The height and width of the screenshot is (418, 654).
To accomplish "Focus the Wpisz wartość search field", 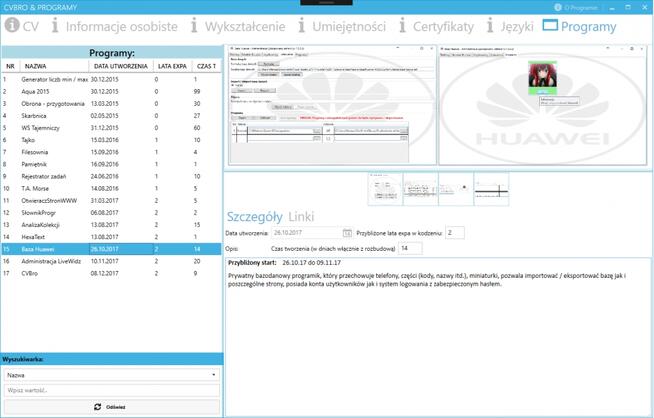I will 111,390.
